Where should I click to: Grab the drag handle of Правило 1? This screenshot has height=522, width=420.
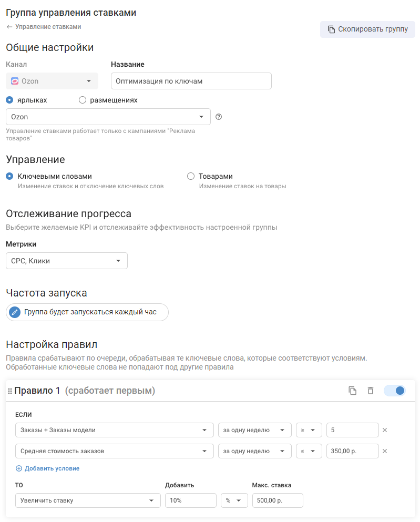(11, 391)
